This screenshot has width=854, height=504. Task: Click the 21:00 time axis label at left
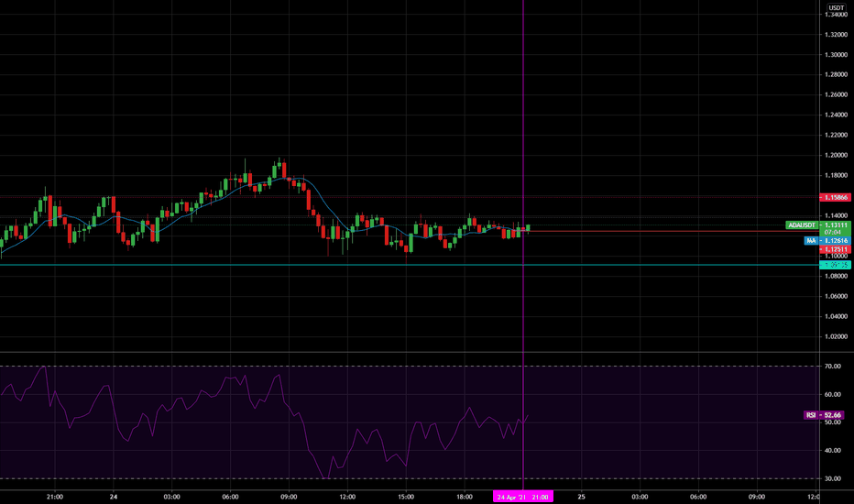click(55, 497)
